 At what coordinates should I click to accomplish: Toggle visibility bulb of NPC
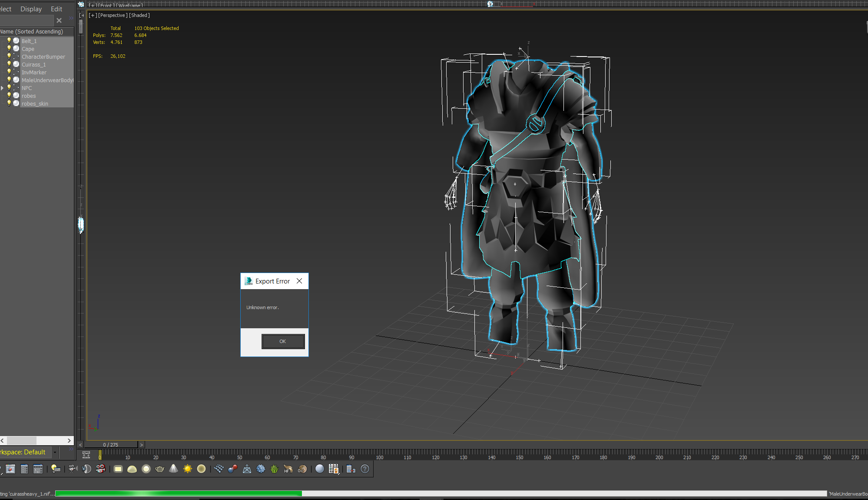pos(9,87)
